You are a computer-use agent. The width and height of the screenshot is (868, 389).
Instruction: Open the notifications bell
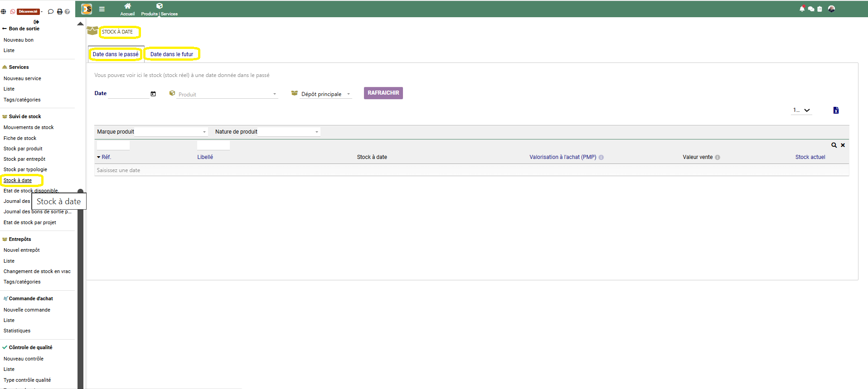(802, 9)
